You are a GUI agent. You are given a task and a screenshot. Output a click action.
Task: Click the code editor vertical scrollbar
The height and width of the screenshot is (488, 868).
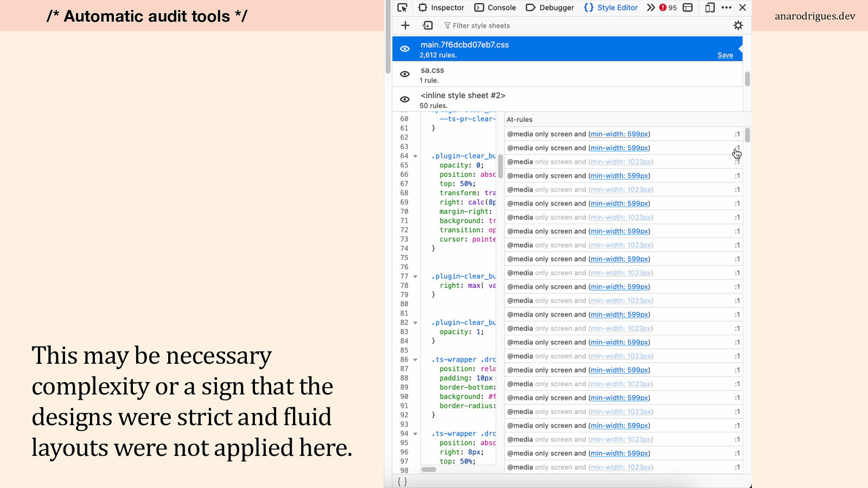pyautogui.click(x=500, y=166)
